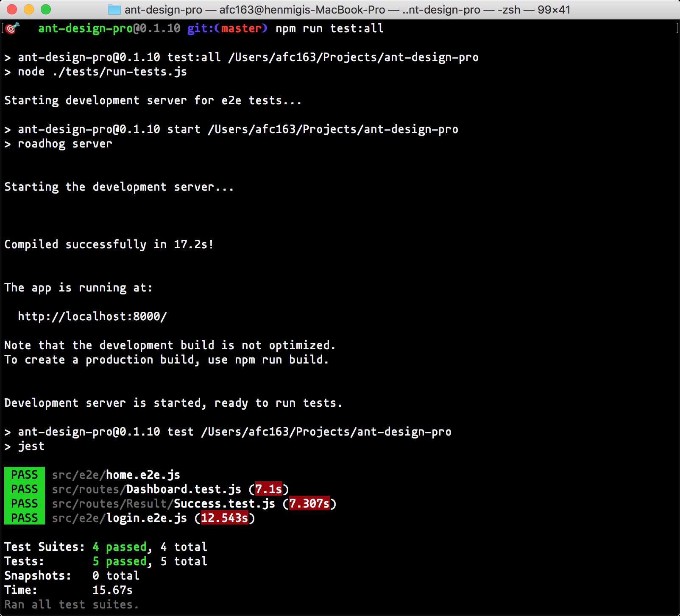
Task: Click the 'node ./tests/run-tests.js' line
Action: pos(96,72)
